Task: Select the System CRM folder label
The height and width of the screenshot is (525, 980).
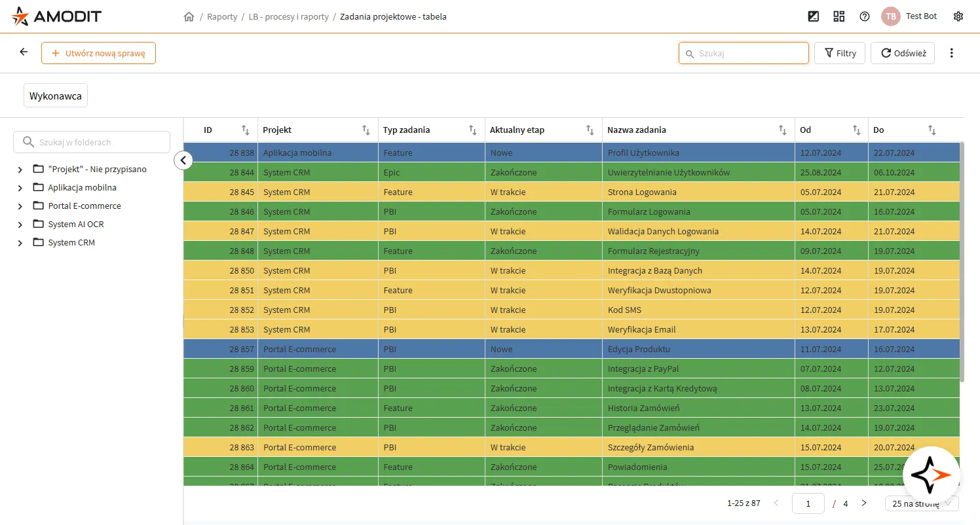Action: click(x=71, y=243)
